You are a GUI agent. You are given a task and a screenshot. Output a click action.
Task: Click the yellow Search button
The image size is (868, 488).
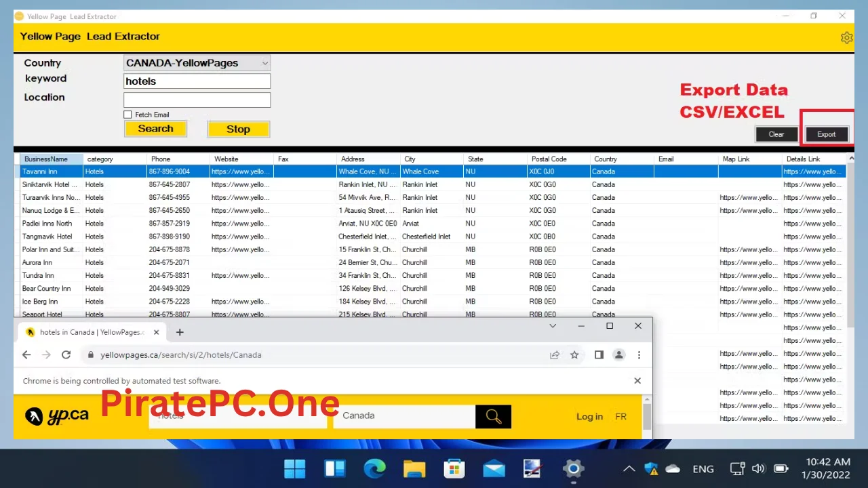click(x=155, y=129)
